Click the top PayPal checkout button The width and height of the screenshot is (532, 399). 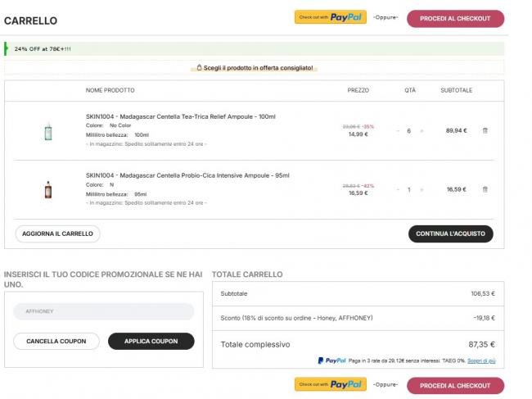(x=331, y=17)
